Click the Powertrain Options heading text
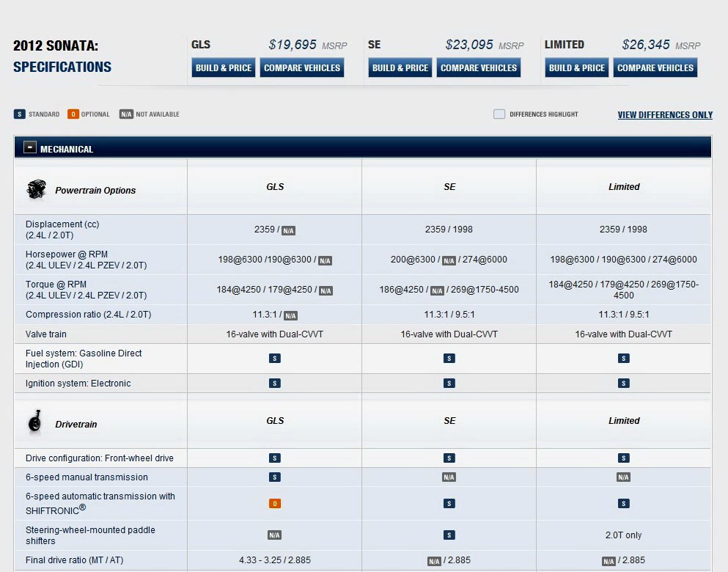 [95, 191]
